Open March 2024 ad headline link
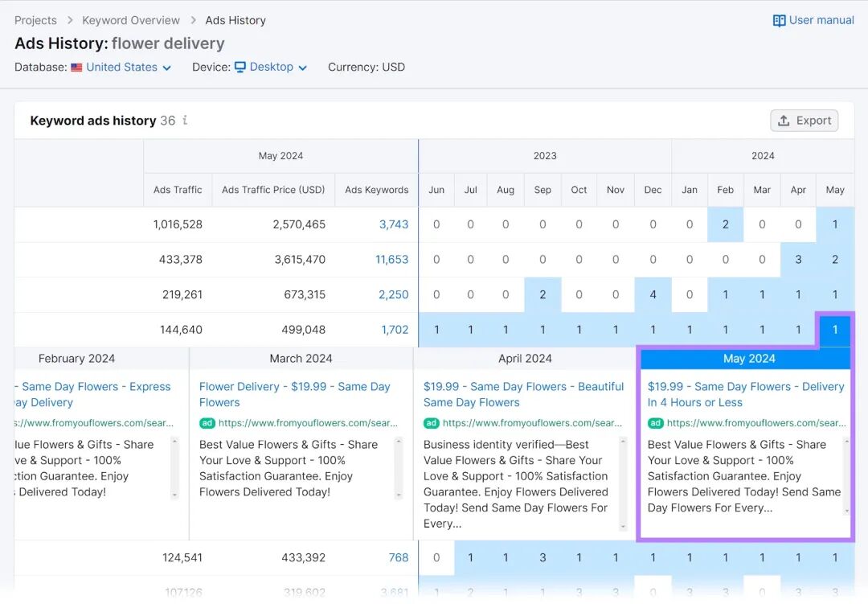 [x=294, y=395]
